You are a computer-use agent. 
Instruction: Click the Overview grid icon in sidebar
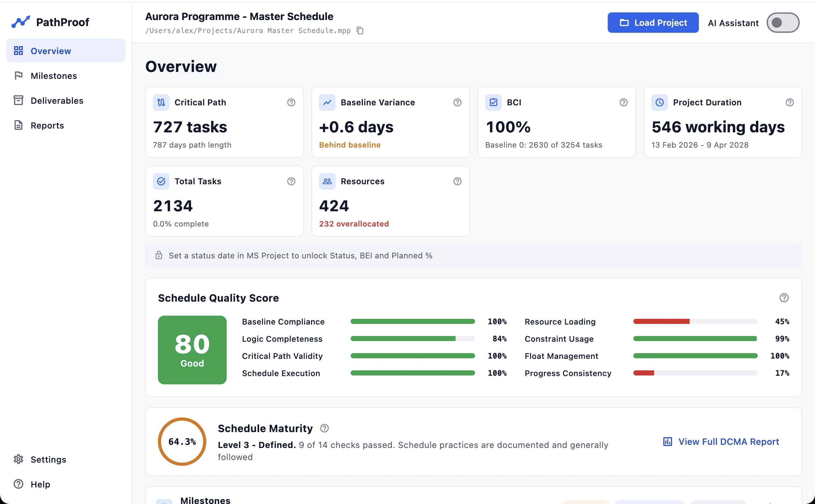pos(18,51)
